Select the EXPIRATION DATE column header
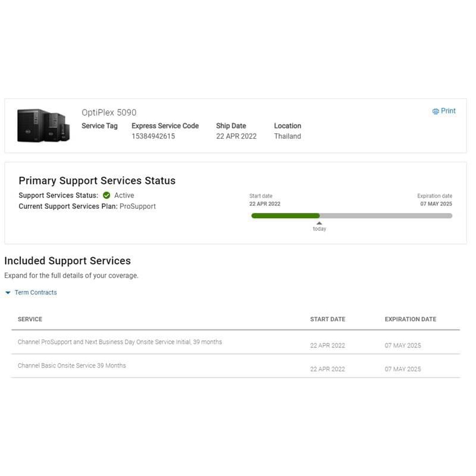This screenshot has height=476, width=476. [410, 320]
